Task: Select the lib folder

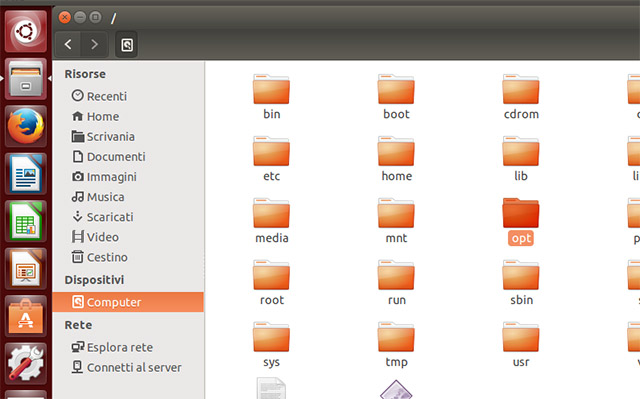Action: [521, 159]
